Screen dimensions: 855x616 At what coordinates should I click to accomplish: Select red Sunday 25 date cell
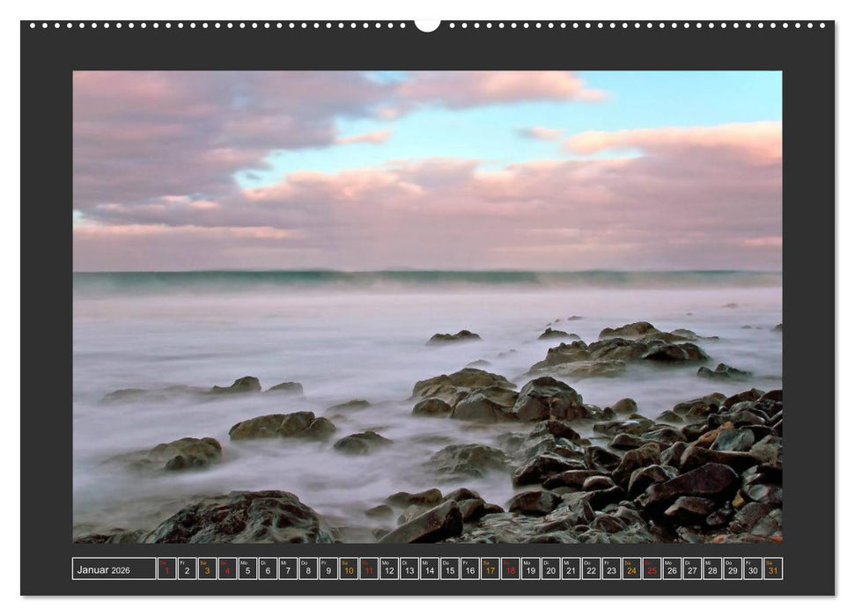(652, 569)
